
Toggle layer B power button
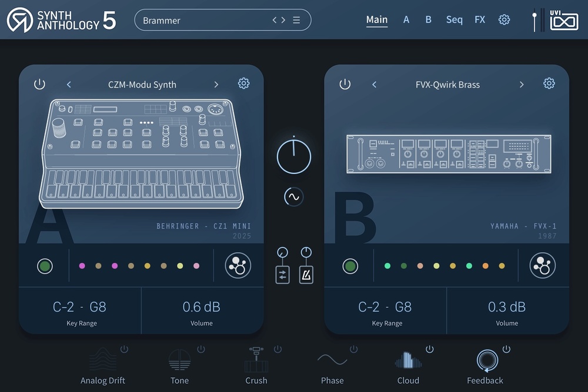pyautogui.click(x=345, y=84)
